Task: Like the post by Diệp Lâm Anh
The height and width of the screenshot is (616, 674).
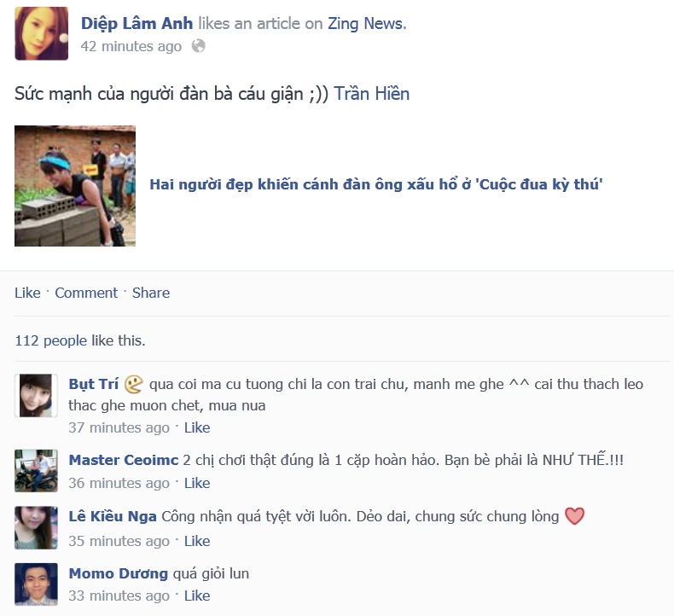Action: pos(27,293)
